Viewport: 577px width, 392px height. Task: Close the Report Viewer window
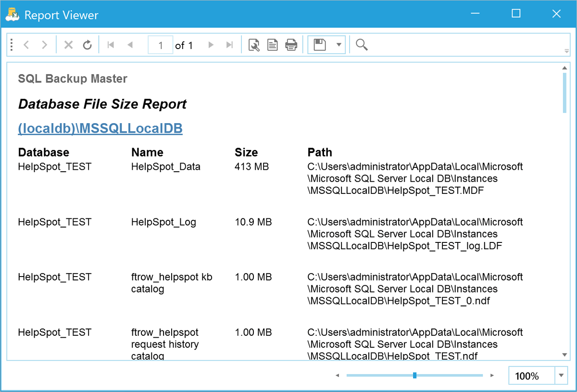tap(556, 14)
